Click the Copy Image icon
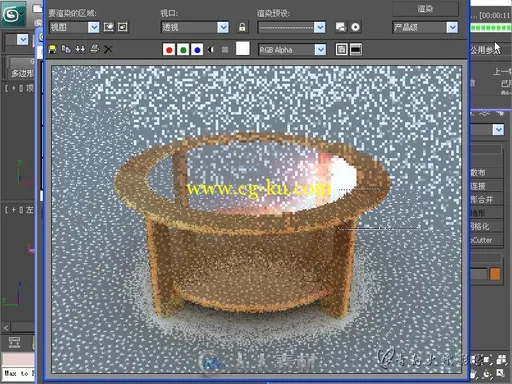Viewport: 512px width, 384px height. 66,50
